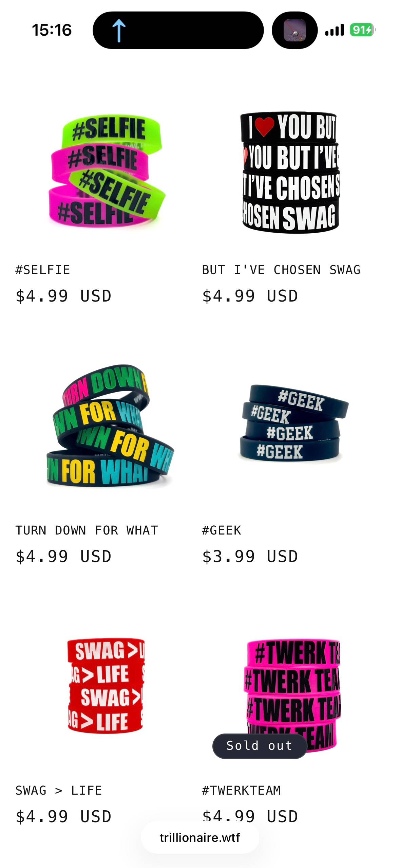
Task: Tap the cellular signal bars icon
Action: pos(334,30)
